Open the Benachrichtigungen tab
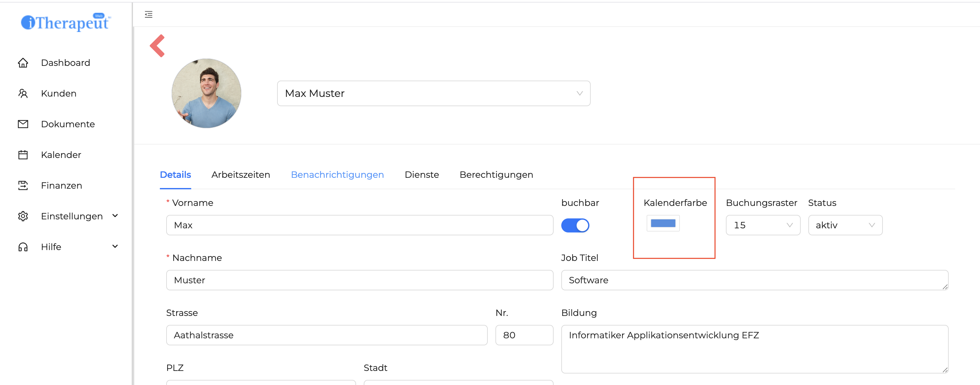Image resolution: width=980 pixels, height=385 pixels. click(337, 175)
